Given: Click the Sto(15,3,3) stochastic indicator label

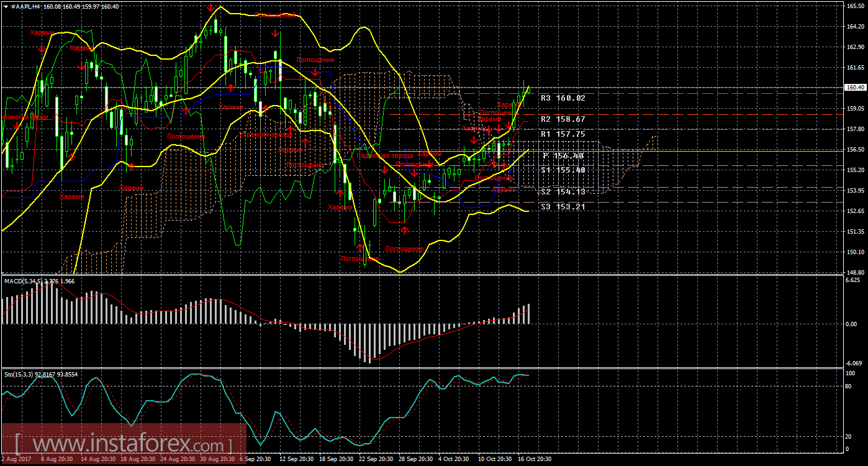Looking at the screenshot, I should pos(20,374).
